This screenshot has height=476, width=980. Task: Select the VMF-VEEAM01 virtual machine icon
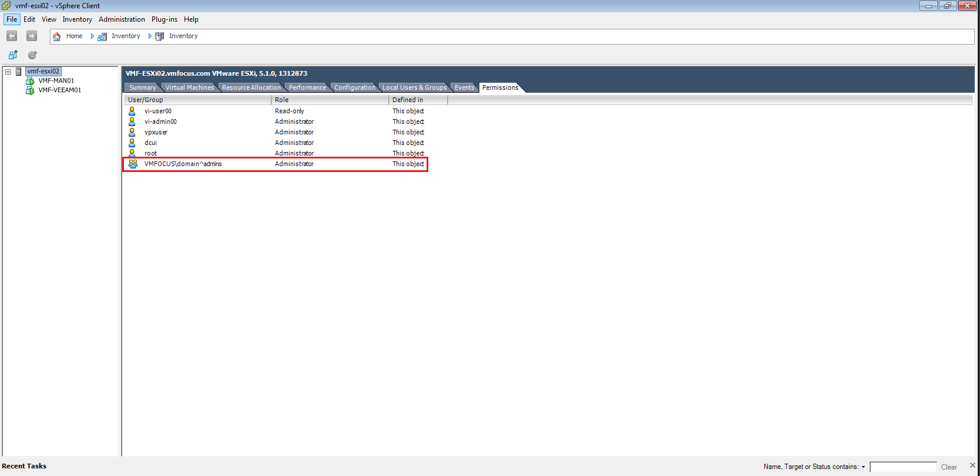[30, 90]
